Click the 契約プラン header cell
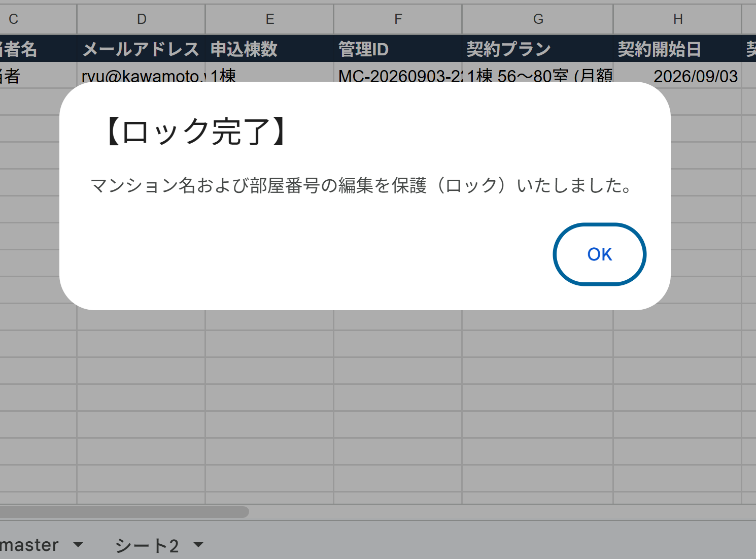The height and width of the screenshot is (559, 756). (x=538, y=49)
